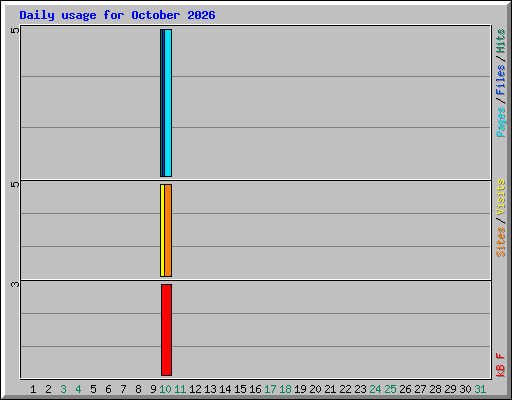Click the middle panel y-axis value '5'

(x=15, y=184)
